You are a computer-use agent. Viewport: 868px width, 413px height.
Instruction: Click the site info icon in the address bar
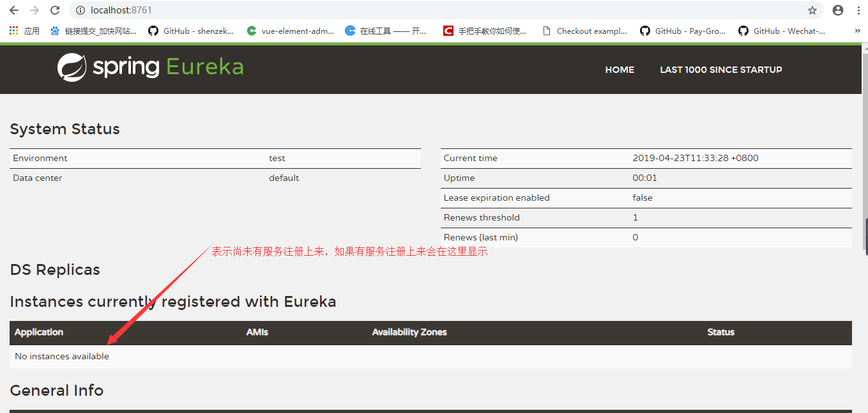[80, 10]
